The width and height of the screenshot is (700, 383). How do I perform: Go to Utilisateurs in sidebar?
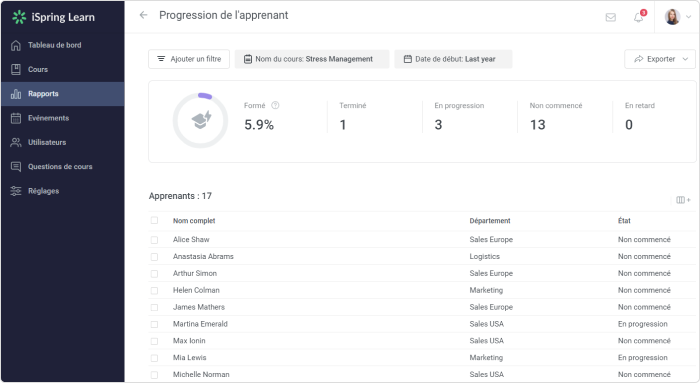(62, 142)
